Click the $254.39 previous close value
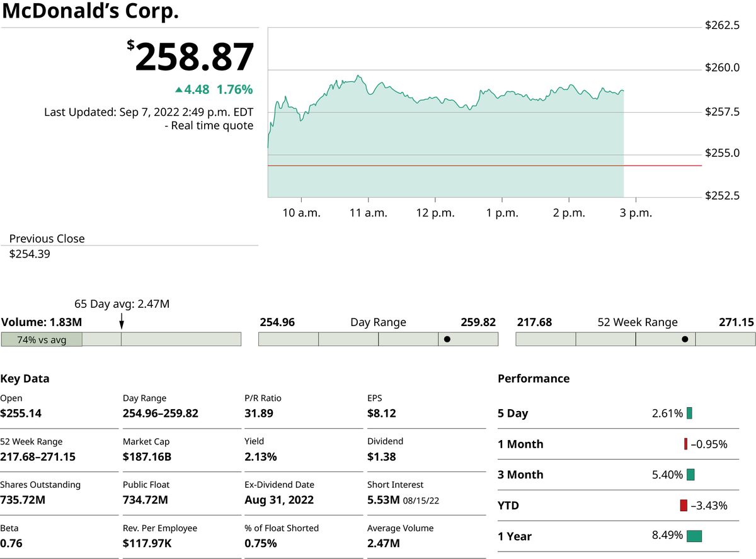Screen dimensions: 756x559 point(30,254)
